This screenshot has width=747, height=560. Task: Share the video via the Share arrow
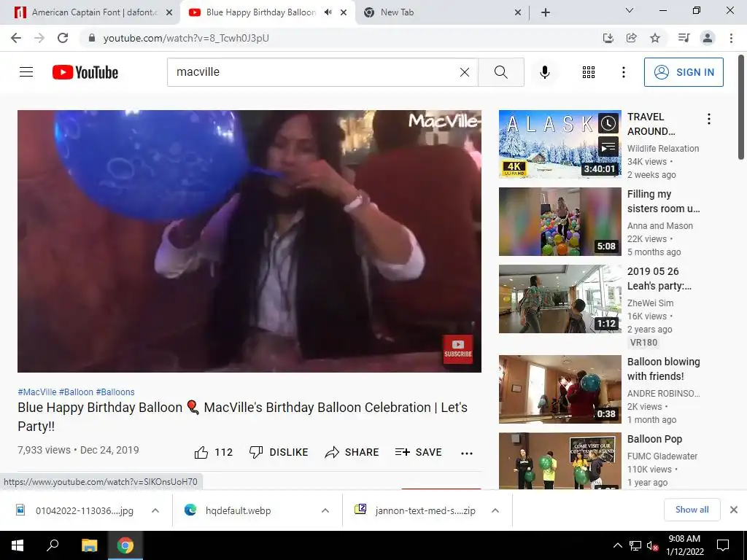click(x=352, y=452)
